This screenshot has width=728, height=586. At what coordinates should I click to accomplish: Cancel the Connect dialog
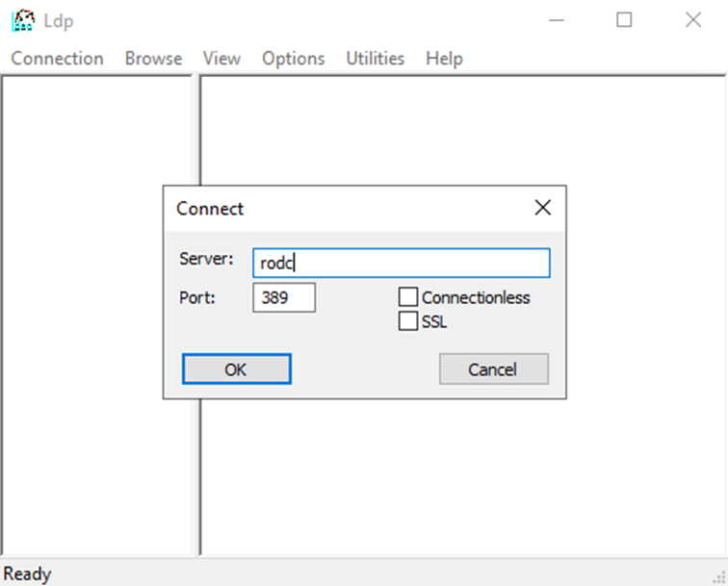[493, 369]
